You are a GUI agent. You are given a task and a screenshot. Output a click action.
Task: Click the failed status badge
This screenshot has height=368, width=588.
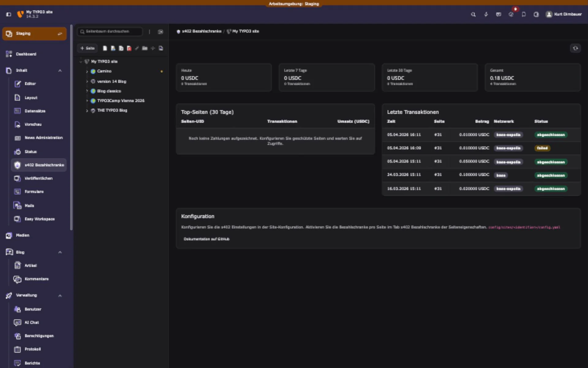tap(542, 148)
